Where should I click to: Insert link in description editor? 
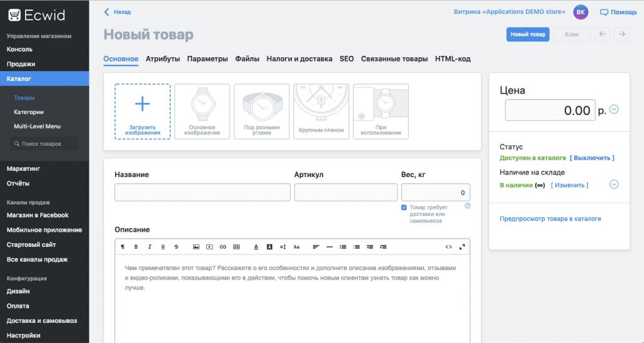click(x=223, y=247)
